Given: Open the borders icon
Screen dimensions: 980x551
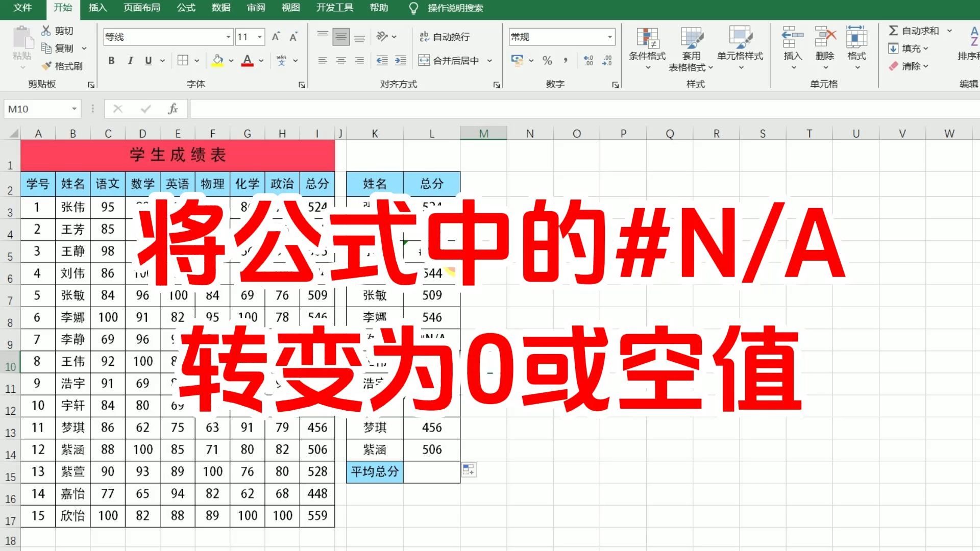Looking at the screenshot, I should 183,60.
